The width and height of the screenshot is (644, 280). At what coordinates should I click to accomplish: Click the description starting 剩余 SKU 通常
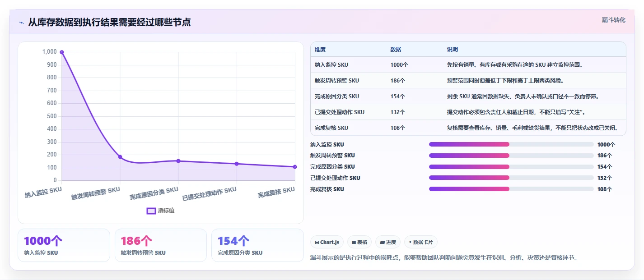[523, 96]
